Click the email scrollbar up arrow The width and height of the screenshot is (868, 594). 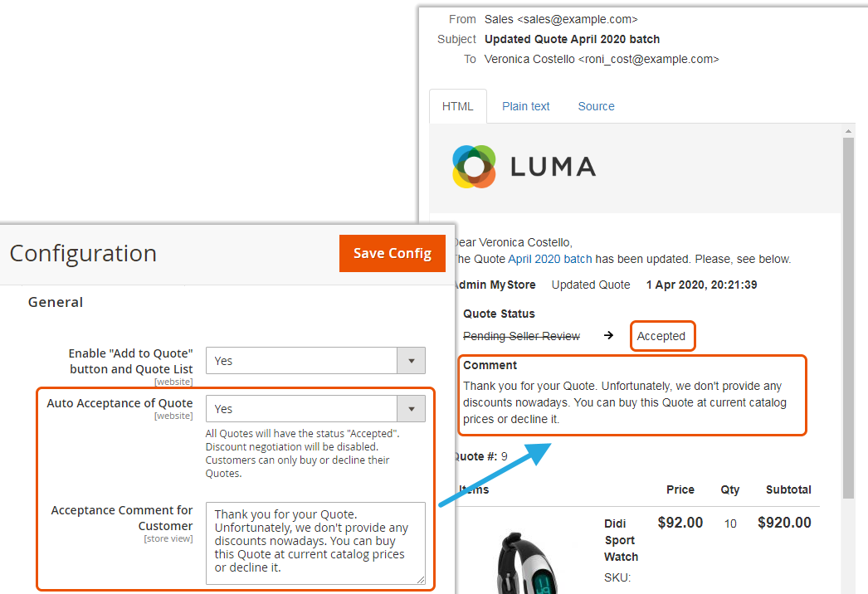pos(847,131)
